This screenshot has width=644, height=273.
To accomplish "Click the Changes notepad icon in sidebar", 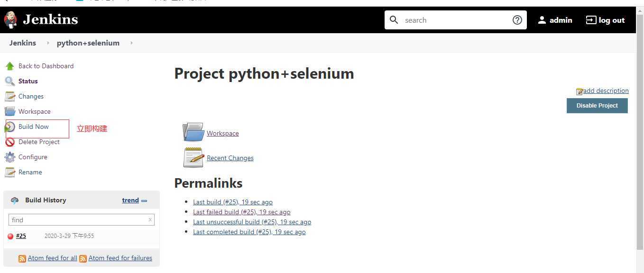I will pos(9,97).
